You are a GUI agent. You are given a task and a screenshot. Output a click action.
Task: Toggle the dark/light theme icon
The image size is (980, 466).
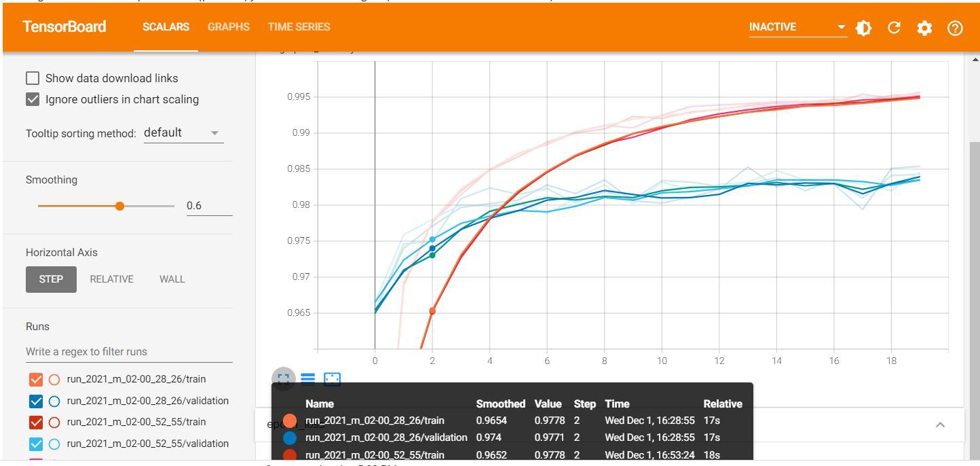(863, 28)
